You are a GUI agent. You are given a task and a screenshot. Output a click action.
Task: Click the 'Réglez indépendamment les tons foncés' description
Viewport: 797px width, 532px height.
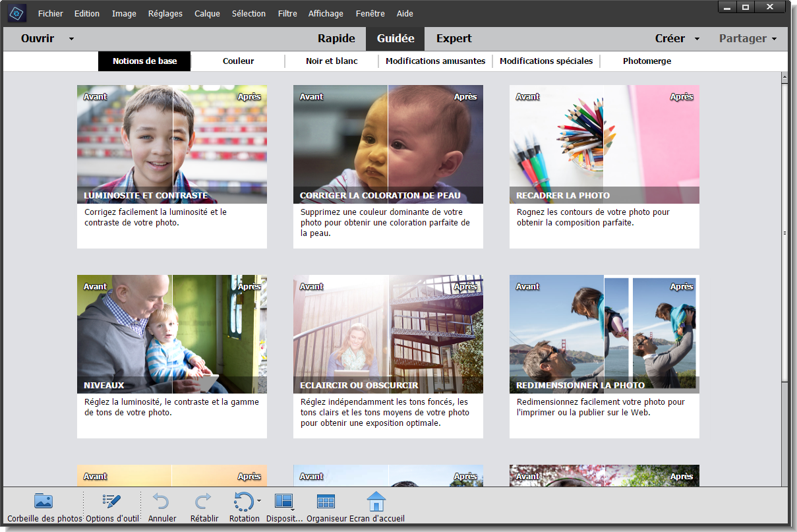pos(385,413)
